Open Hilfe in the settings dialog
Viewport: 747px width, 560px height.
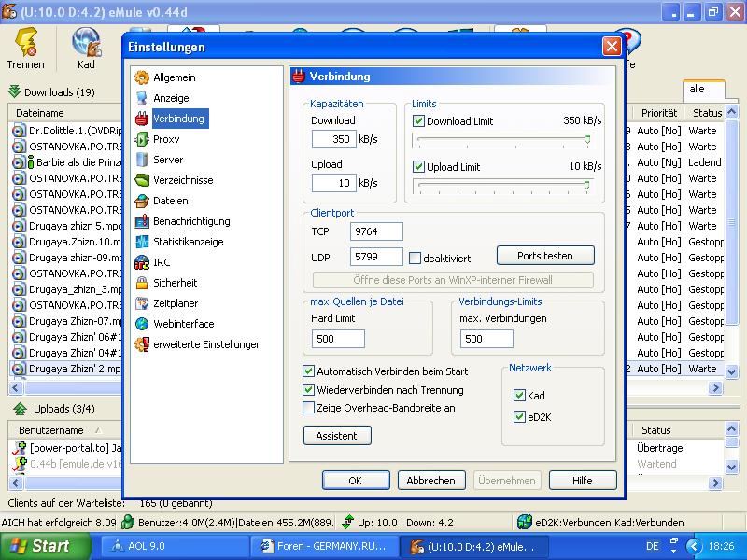coord(583,481)
